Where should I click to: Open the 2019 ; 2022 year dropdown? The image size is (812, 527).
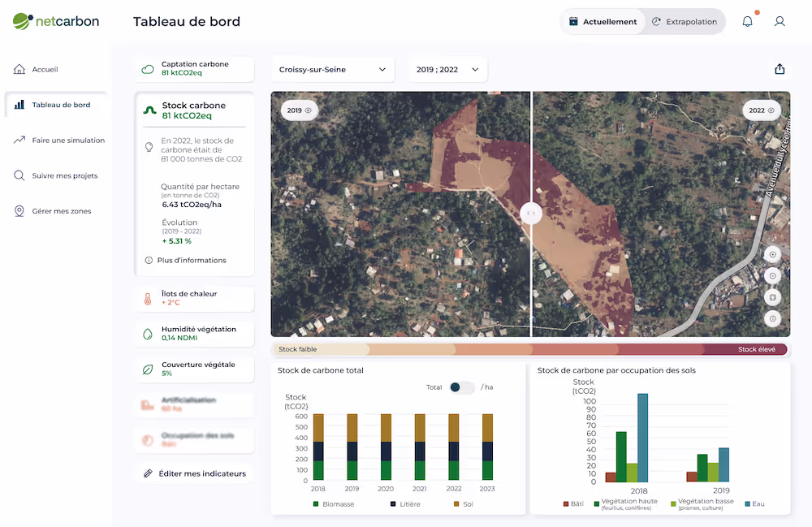pos(448,69)
